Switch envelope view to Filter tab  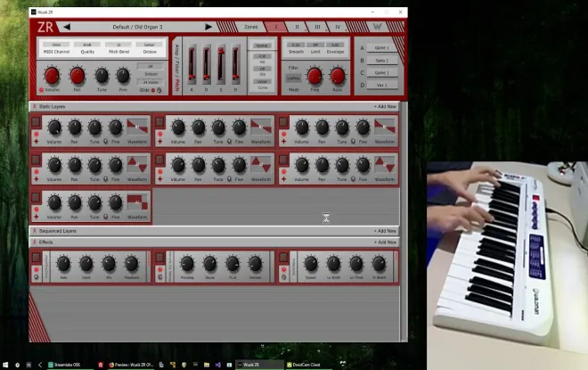click(x=177, y=68)
